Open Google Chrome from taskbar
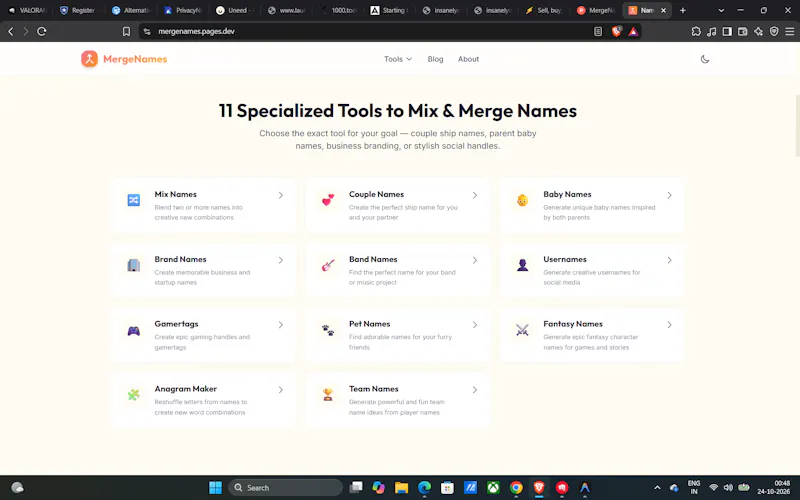The height and width of the screenshot is (500, 800). 516,488
